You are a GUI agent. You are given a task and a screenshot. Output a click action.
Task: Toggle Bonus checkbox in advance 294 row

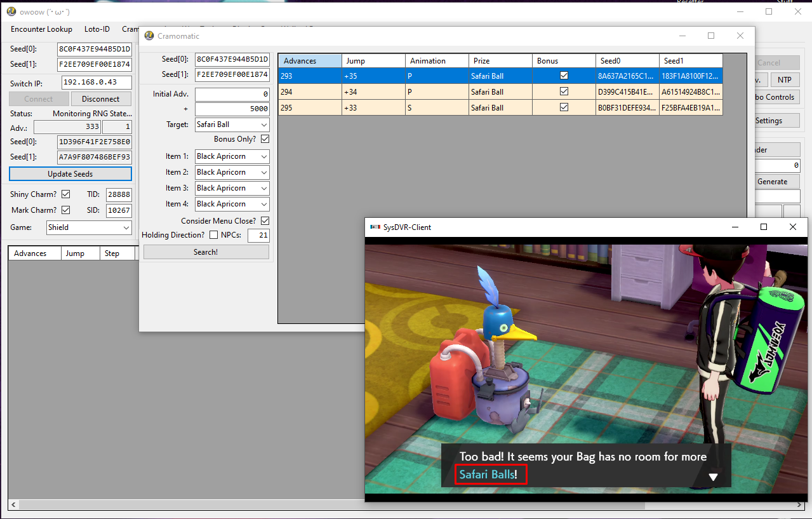(564, 91)
